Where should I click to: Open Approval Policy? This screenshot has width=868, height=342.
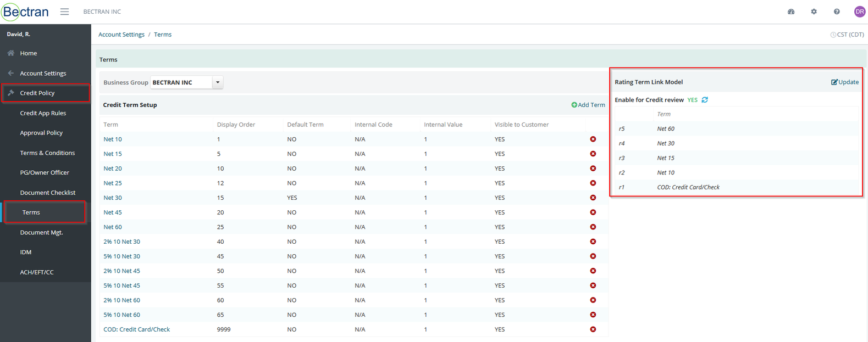click(41, 133)
